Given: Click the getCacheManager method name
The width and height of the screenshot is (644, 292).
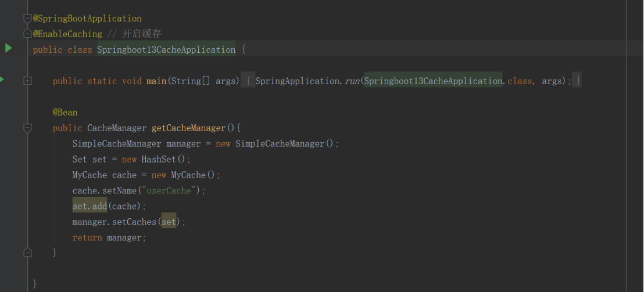Looking at the screenshot, I should click(188, 128).
